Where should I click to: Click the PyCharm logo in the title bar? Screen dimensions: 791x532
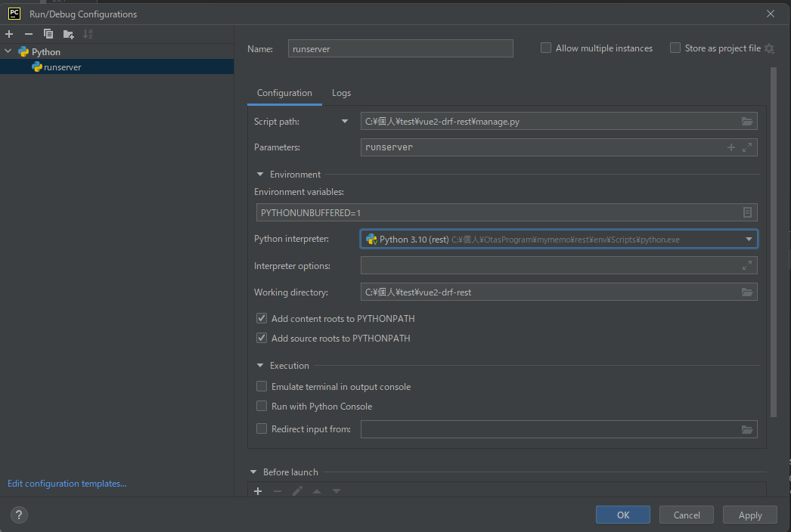pos(14,14)
